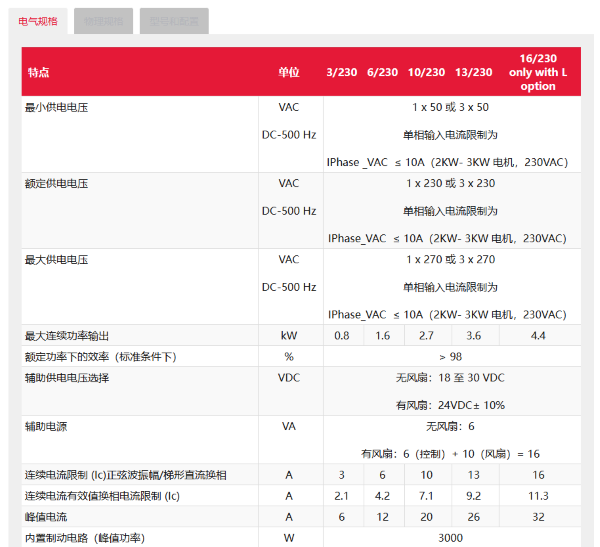Click the kW unit cell

click(x=289, y=336)
